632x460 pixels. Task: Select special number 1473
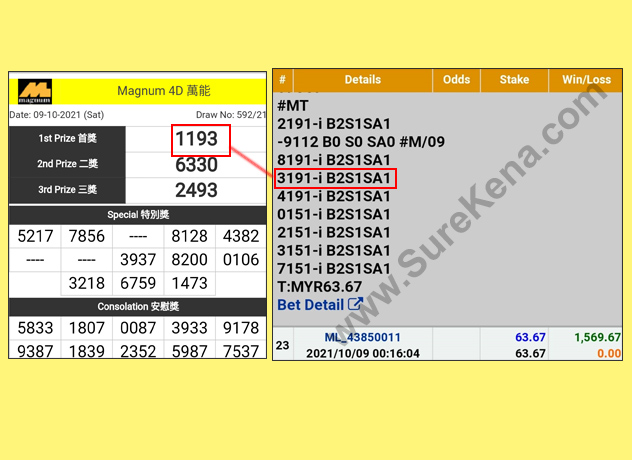pyautogui.click(x=189, y=283)
